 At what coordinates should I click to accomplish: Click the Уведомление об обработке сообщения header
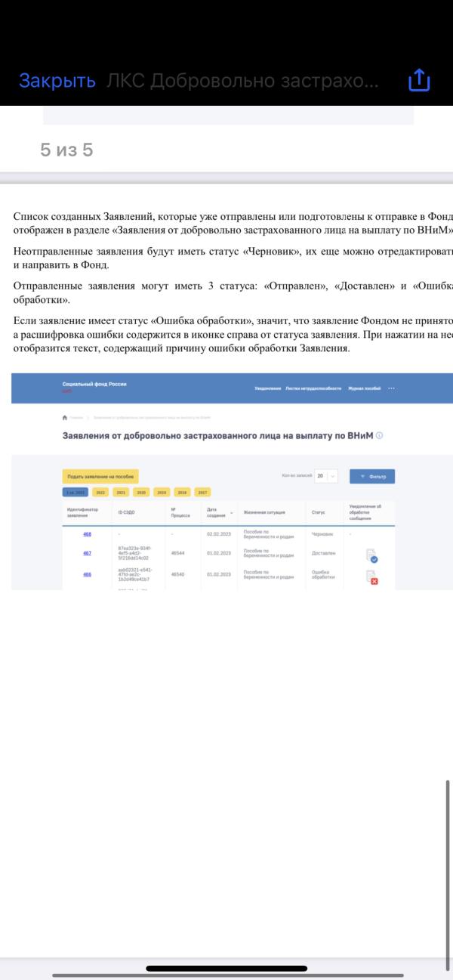pyautogui.click(x=365, y=512)
